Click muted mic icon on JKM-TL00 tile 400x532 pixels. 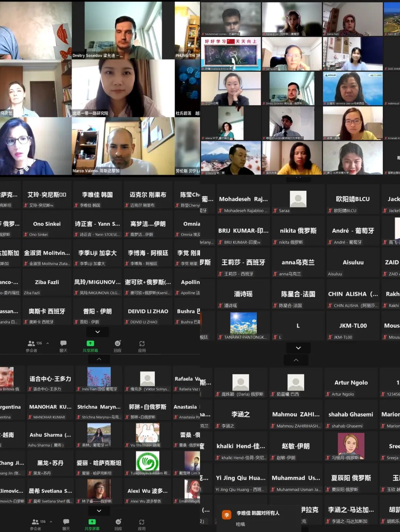coord(330,337)
